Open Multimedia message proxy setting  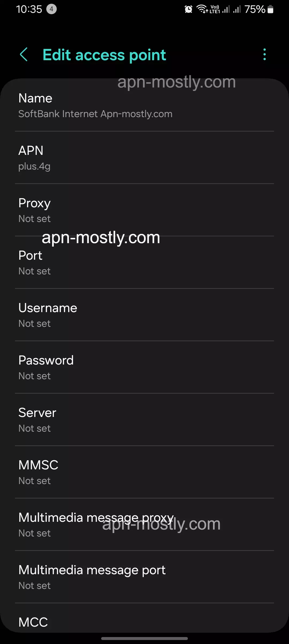click(144, 525)
